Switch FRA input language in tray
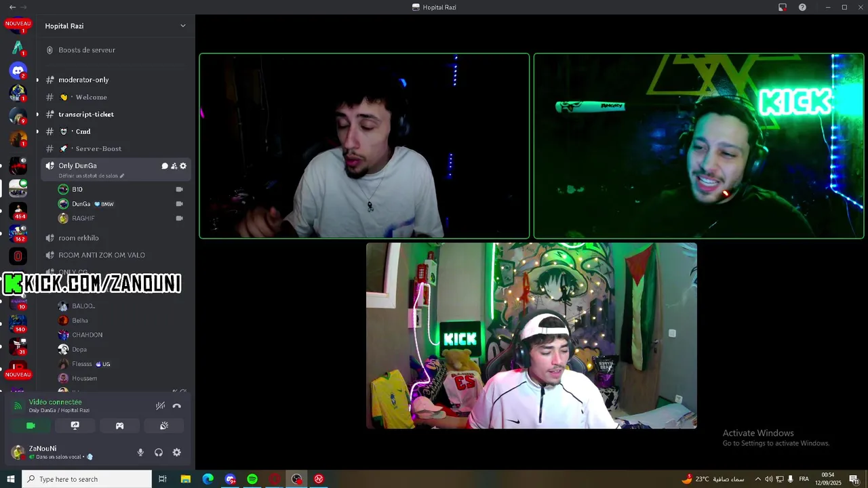Screen dimensions: 868x488 (x=804, y=479)
